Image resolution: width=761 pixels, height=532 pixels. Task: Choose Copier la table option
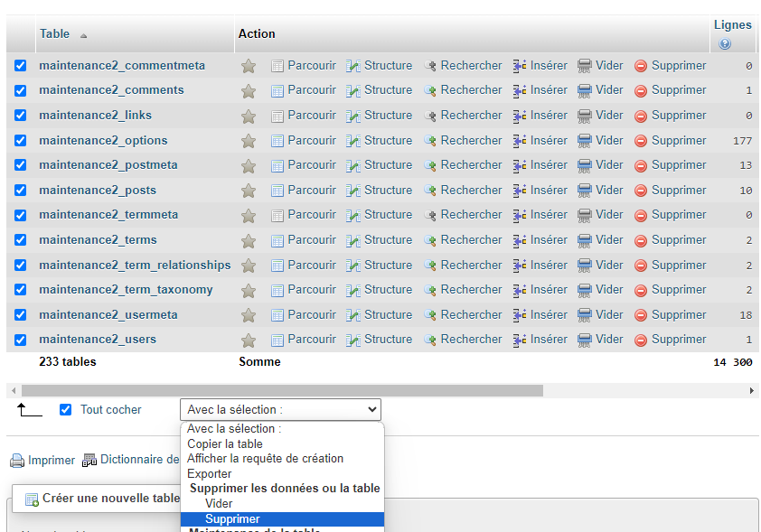225,443
